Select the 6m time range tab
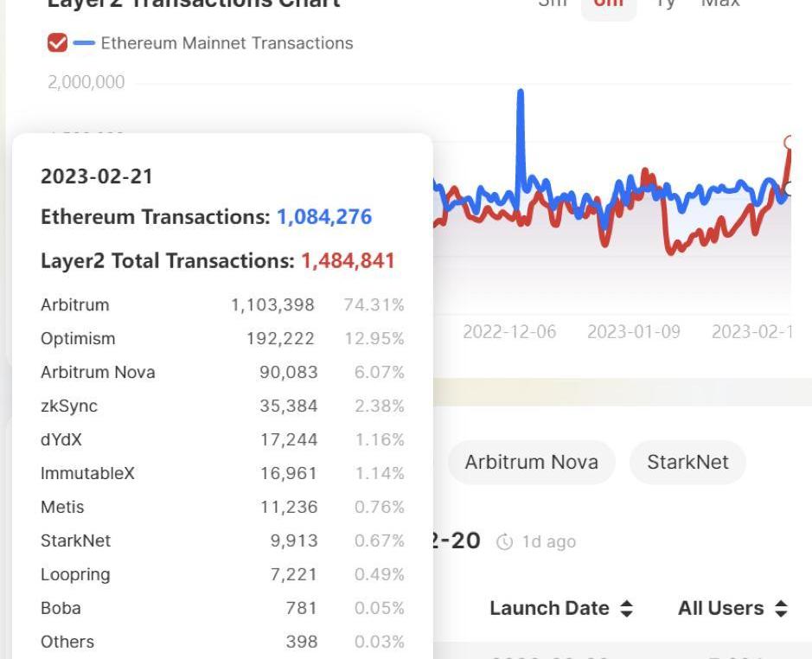Viewport: 812px width, 659px height. click(x=609, y=4)
